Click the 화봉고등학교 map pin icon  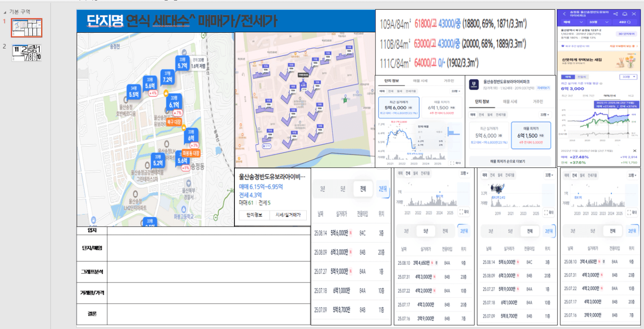coord(184,209)
